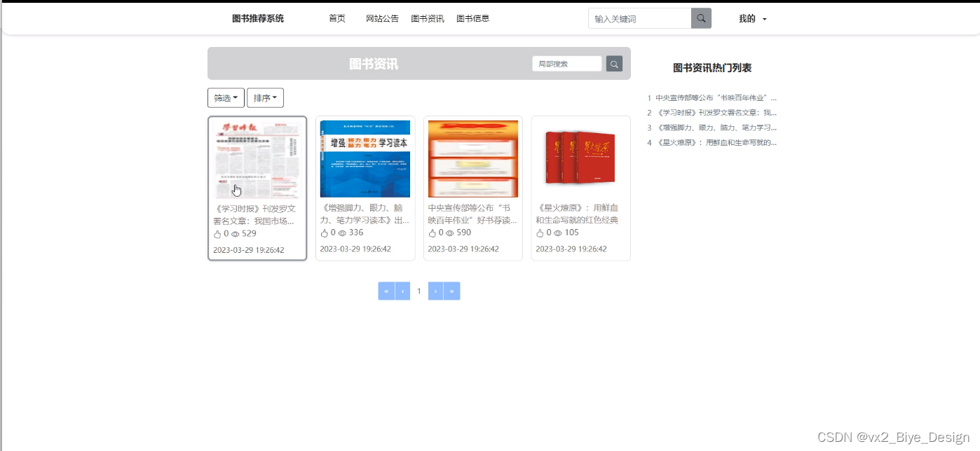980x451 pixels.
Task: Open 图书资讯 in the navigation bar
Action: coord(428,19)
